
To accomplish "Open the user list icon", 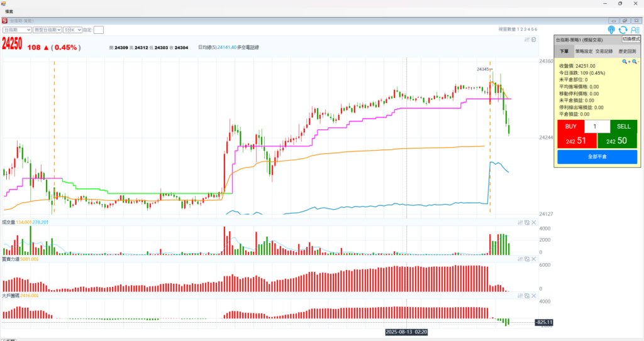I will click(635, 30).
